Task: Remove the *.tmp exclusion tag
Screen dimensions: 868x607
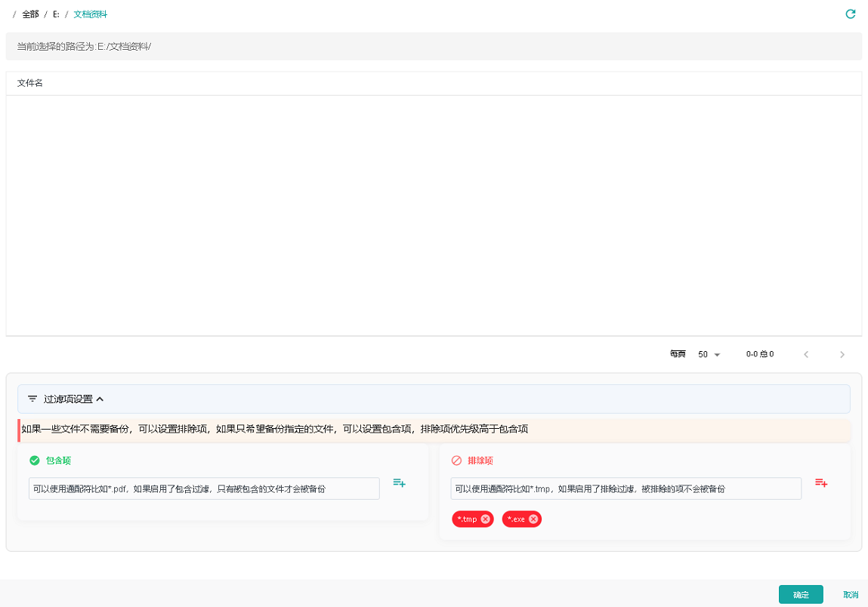Action: tap(485, 519)
